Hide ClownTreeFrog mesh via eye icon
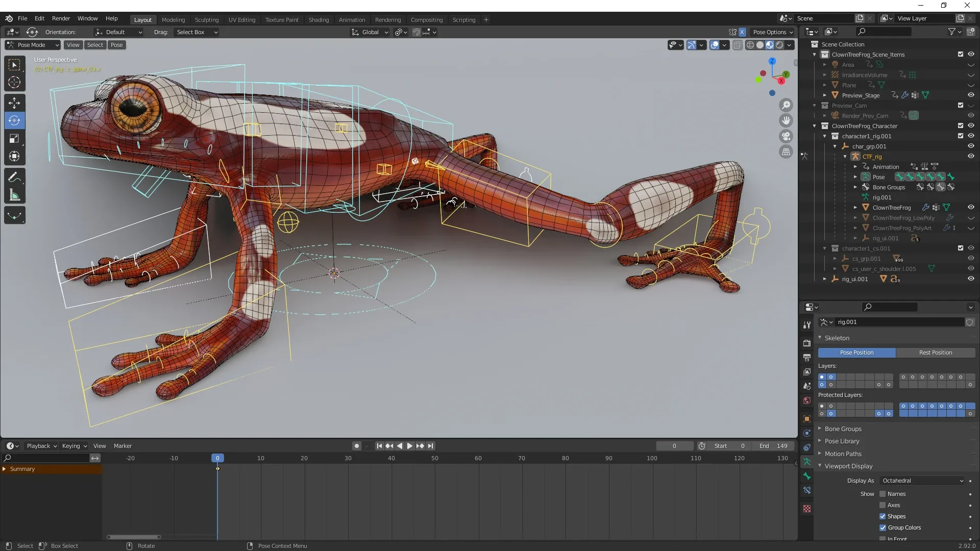The height and width of the screenshot is (551, 980). [x=971, y=207]
